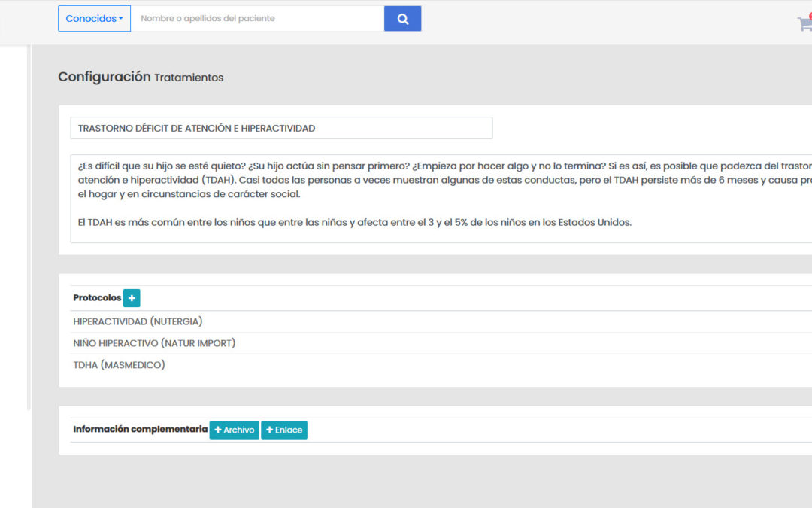Click the left sidebar vertical scrollbar

click(x=29, y=228)
